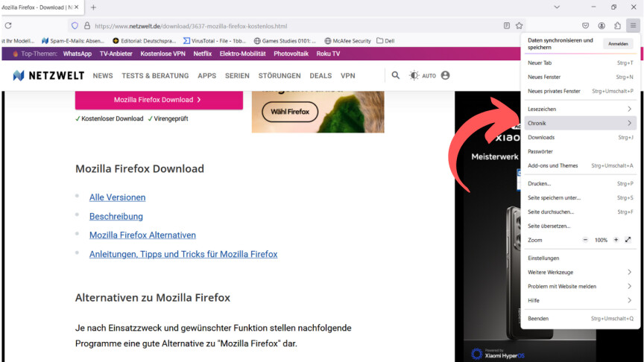Image resolution: width=644 pixels, height=362 pixels.
Task: Expand Problem mit Website melden
Action: click(581, 286)
